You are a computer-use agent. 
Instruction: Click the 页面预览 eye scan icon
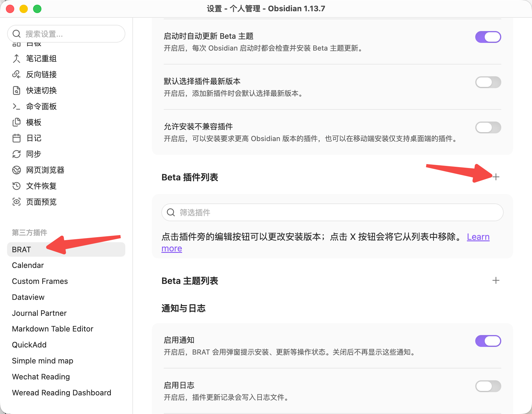[x=17, y=202]
